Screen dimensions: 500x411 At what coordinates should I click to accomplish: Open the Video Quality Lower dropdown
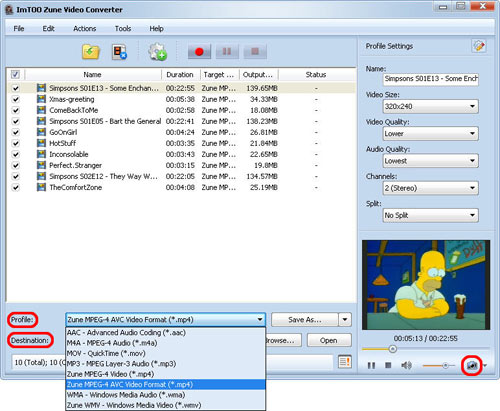point(431,134)
